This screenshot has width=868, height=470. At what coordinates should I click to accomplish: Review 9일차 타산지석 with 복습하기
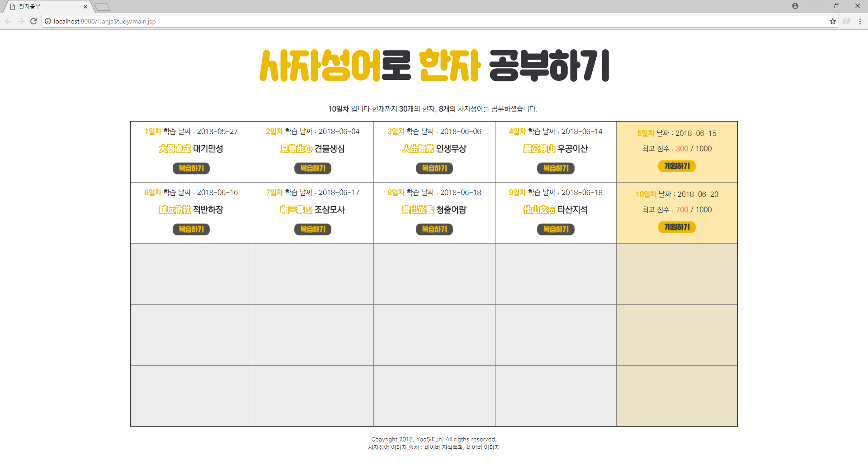[555, 229]
